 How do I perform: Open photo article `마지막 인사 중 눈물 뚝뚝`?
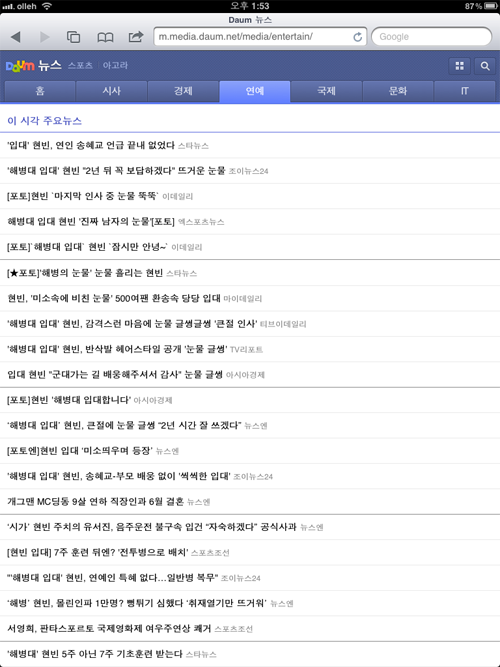[x=250, y=196]
